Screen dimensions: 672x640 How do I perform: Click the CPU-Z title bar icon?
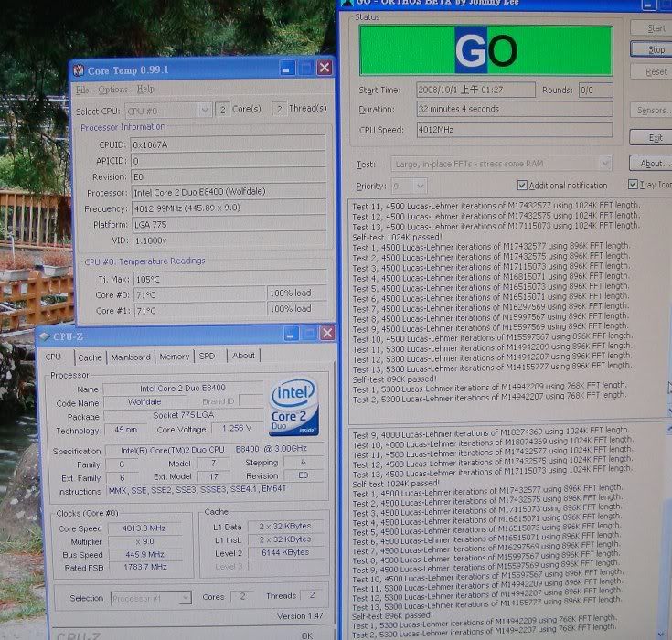[x=44, y=336]
